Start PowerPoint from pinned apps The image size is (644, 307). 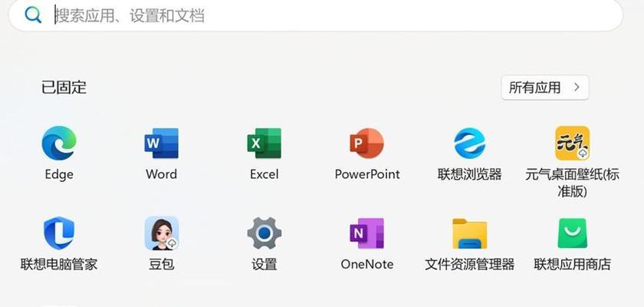366,143
